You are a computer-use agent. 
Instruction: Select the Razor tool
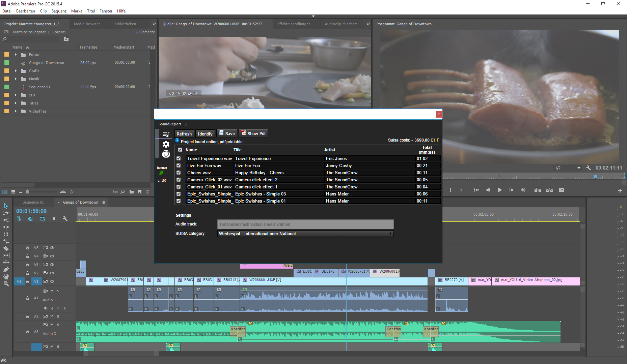click(x=6, y=248)
